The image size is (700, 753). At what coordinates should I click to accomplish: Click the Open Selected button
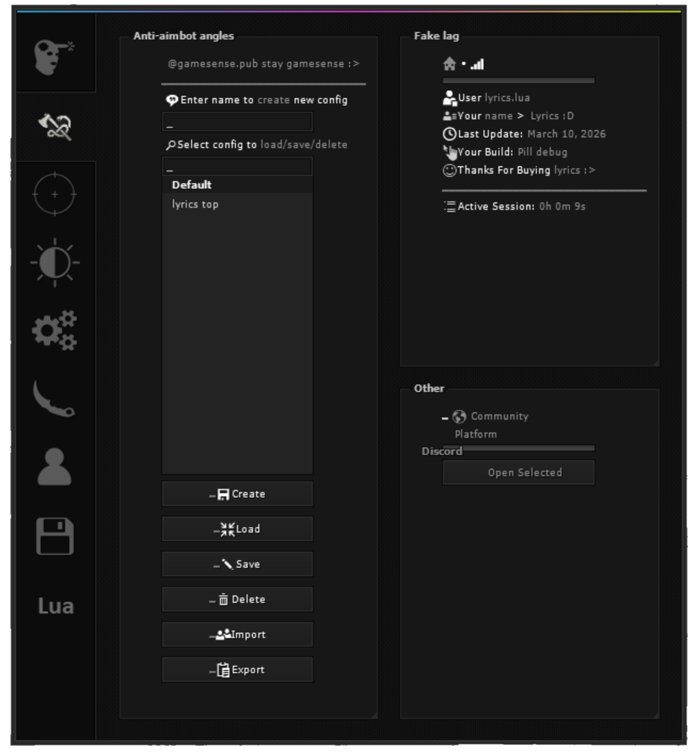519,473
